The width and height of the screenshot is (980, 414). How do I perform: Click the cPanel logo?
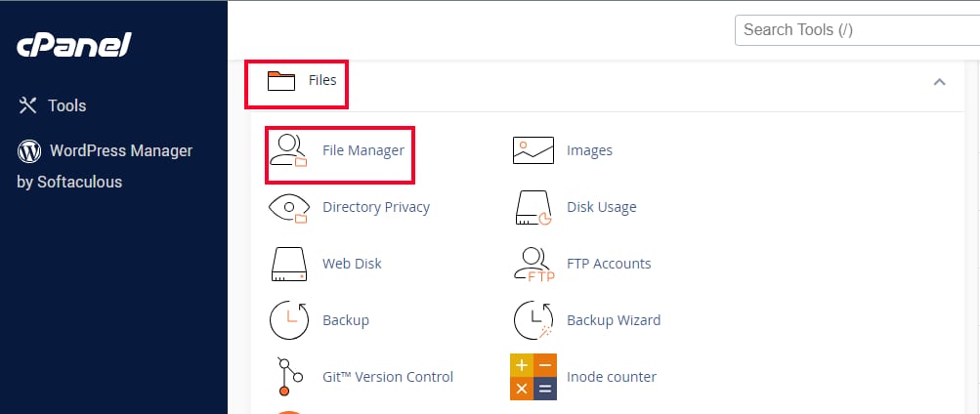(73, 46)
